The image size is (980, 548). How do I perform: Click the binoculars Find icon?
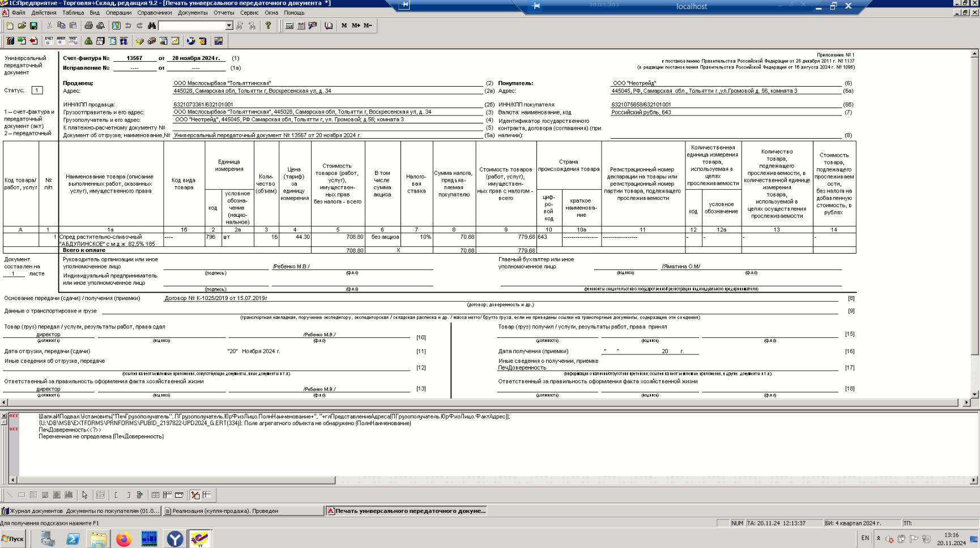click(x=152, y=25)
